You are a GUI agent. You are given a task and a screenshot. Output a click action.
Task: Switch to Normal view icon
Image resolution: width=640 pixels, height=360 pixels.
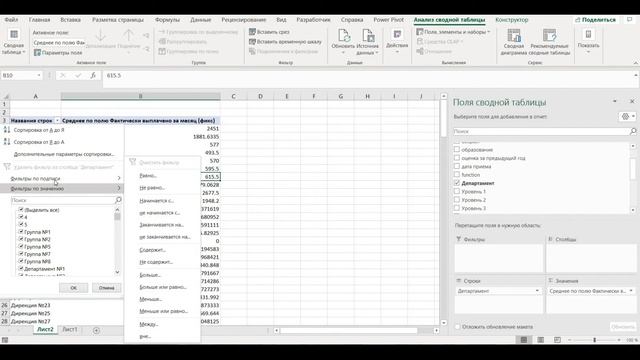pos(524,340)
